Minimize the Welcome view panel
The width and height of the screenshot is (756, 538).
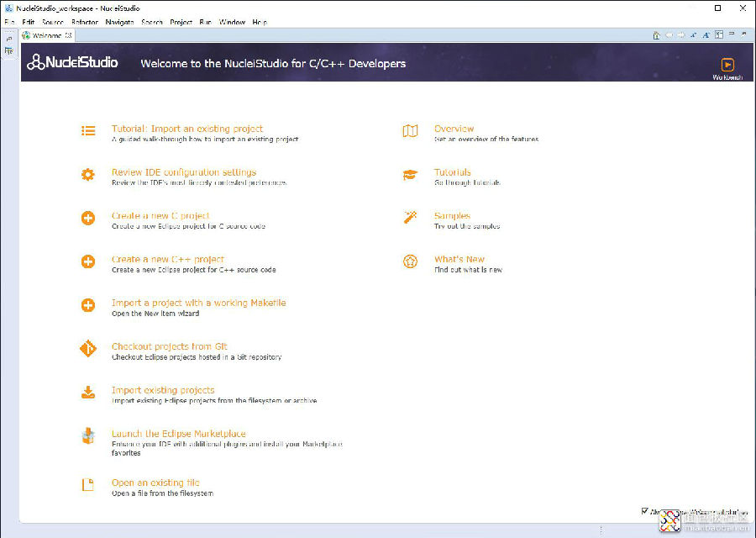(732, 34)
